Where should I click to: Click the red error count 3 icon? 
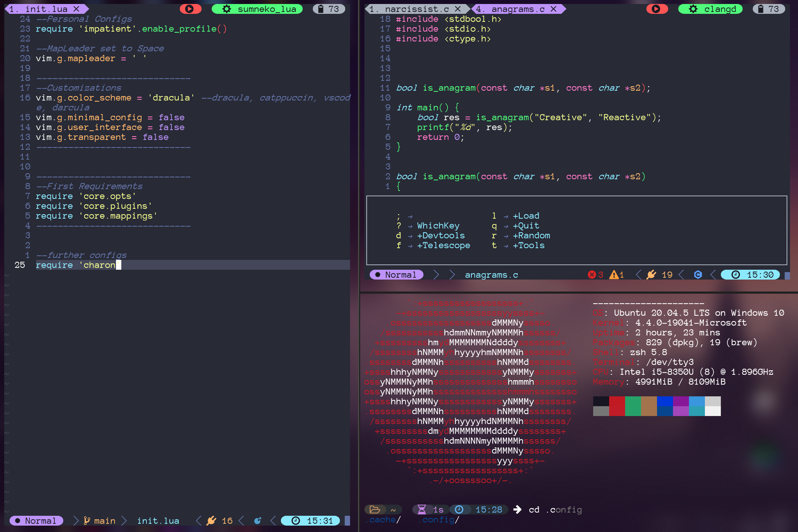click(592, 275)
